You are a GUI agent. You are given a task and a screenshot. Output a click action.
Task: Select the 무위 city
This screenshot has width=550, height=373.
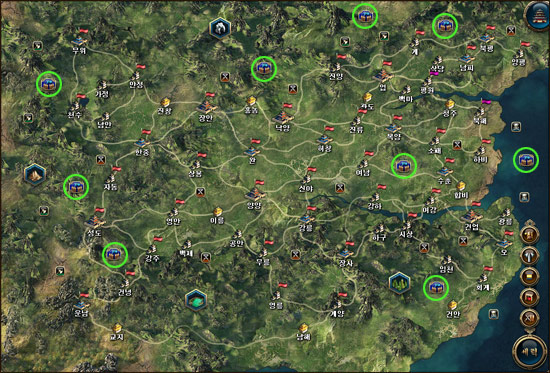click(79, 42)
